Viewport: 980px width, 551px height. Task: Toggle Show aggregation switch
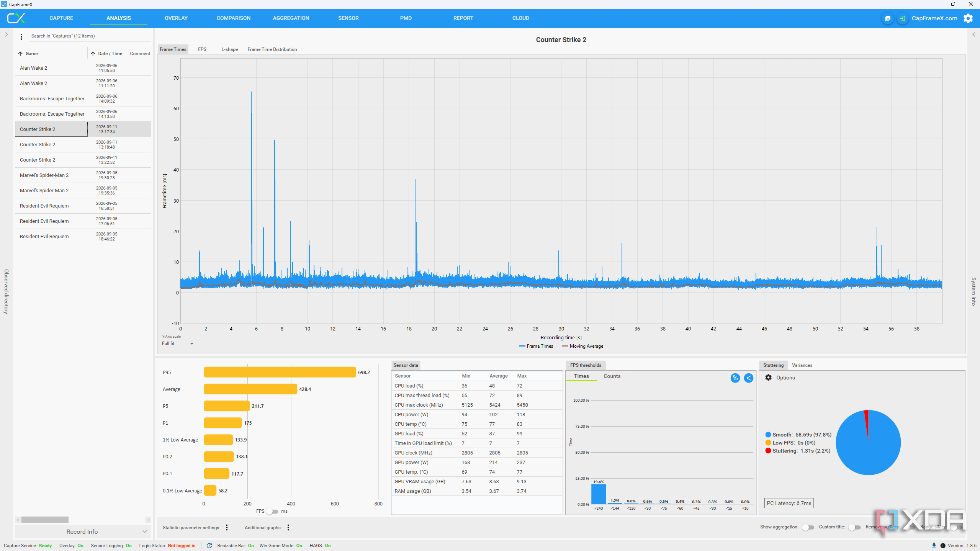click(x=808, y=527)
